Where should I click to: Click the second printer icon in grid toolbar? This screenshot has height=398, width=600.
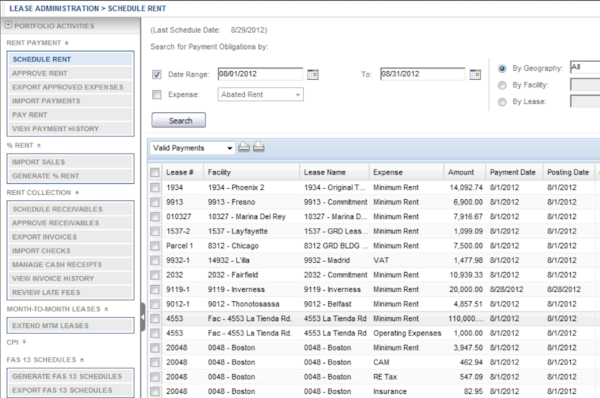259,147
